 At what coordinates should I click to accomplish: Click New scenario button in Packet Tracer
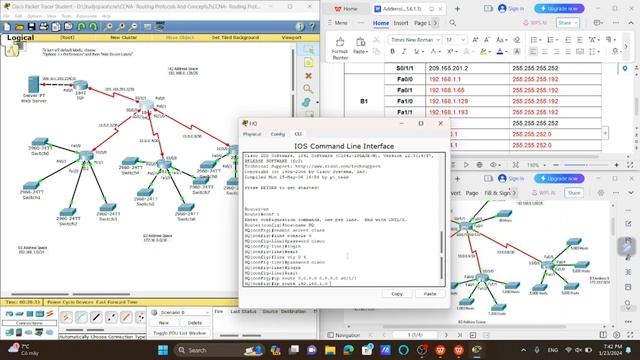[x=164, y=322]
